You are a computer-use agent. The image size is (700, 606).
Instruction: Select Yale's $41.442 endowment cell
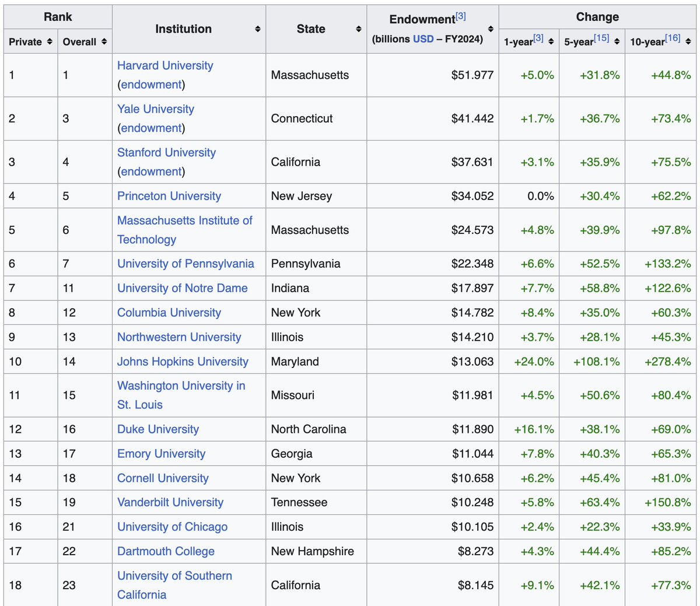[433, 118]
